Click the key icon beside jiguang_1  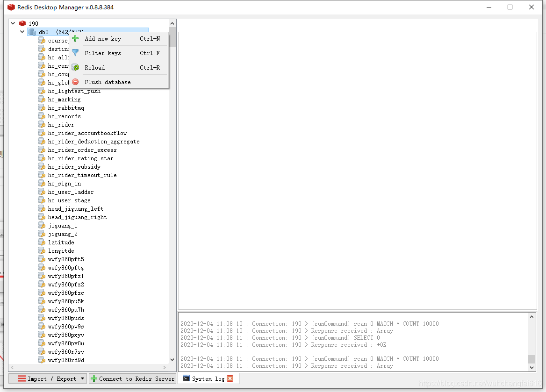(x=42, y=226)
